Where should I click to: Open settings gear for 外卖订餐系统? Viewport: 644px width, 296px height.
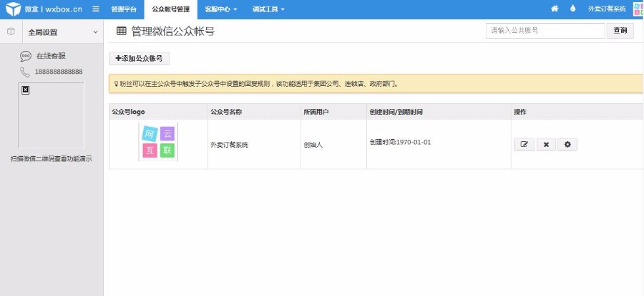(x=567, y=145)
